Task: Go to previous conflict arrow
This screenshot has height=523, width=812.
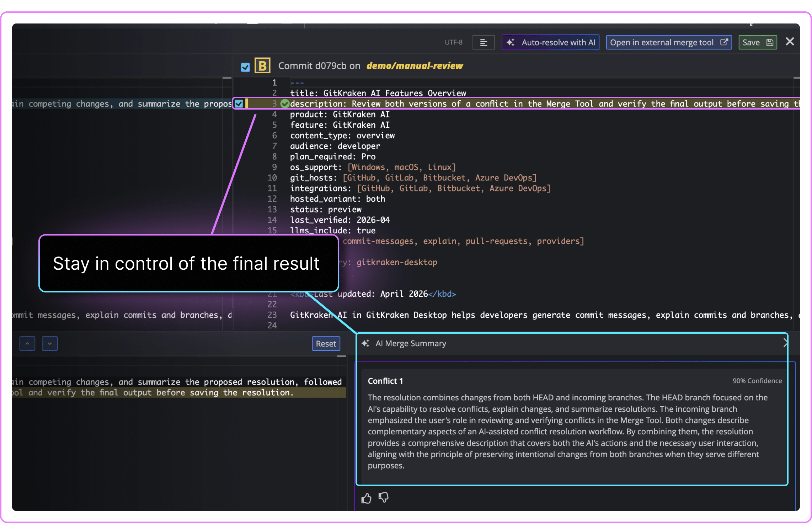Action: [27, 344]
